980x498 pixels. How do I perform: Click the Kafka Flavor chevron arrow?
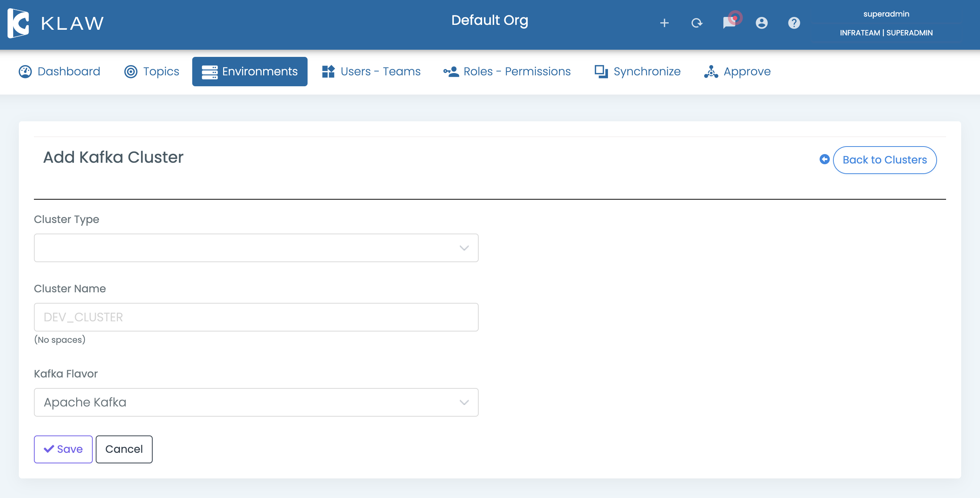464,402
